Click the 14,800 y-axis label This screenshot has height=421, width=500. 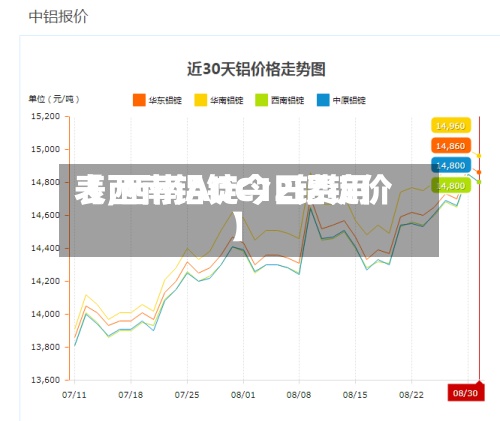46,182
